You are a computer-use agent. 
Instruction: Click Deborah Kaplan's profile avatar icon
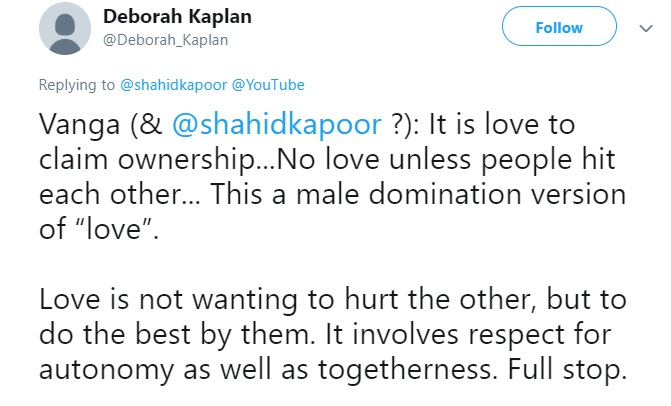(65, 29)
